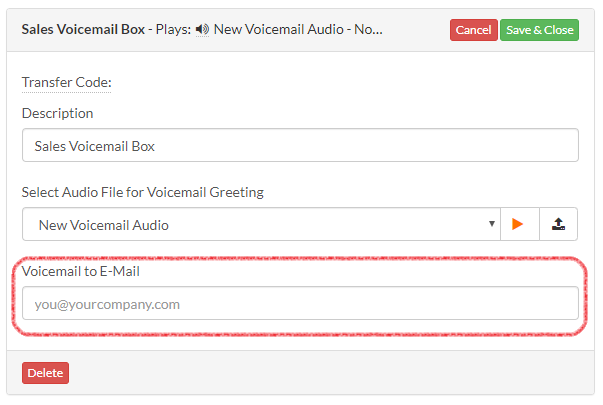This screenshot has height=405, width=603.
Task: Cancel editing the voicemail box
Action: pos(474,30)
